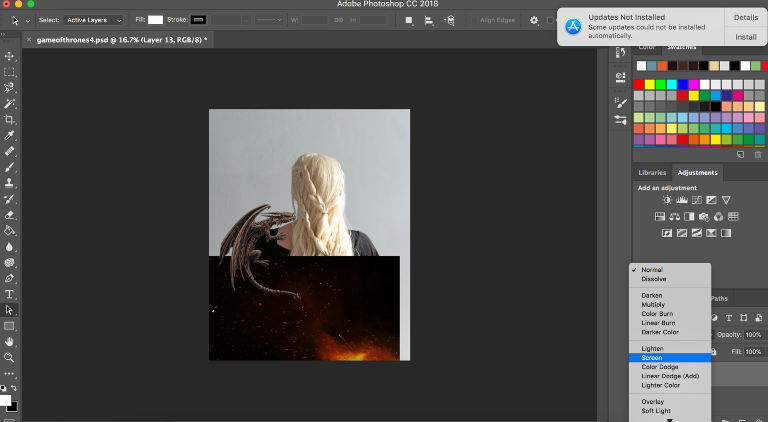Open the Select Active Layers dropdown

click(93, 20)
